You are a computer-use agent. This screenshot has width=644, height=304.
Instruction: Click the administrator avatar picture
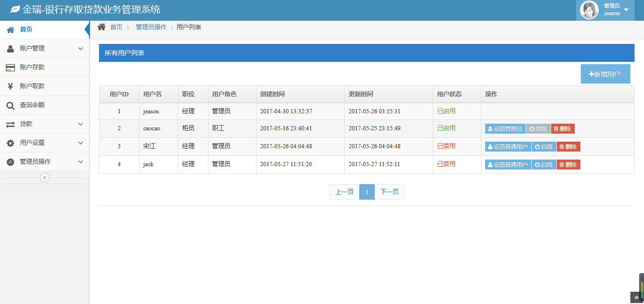tap(589, 10)
